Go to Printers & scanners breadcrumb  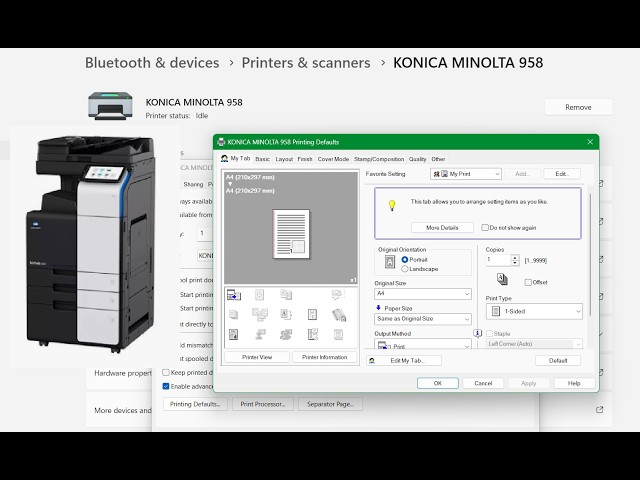(x=306, y=62)
